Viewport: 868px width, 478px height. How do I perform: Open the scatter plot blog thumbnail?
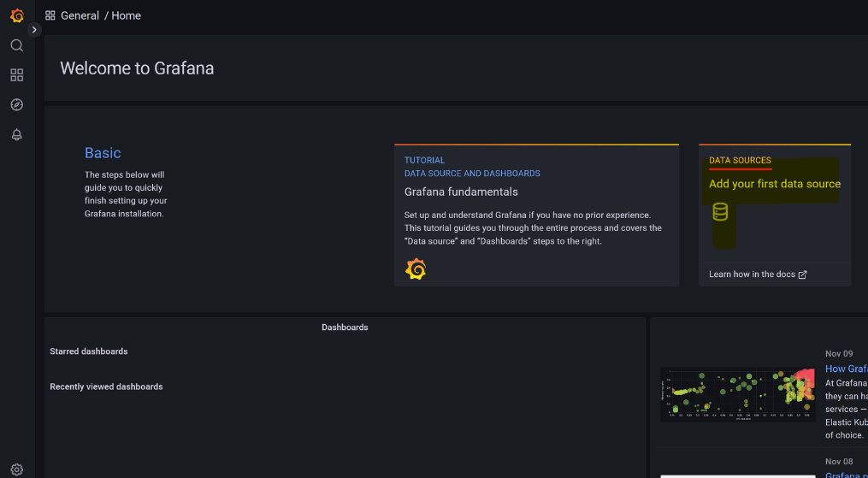(736, 394)
